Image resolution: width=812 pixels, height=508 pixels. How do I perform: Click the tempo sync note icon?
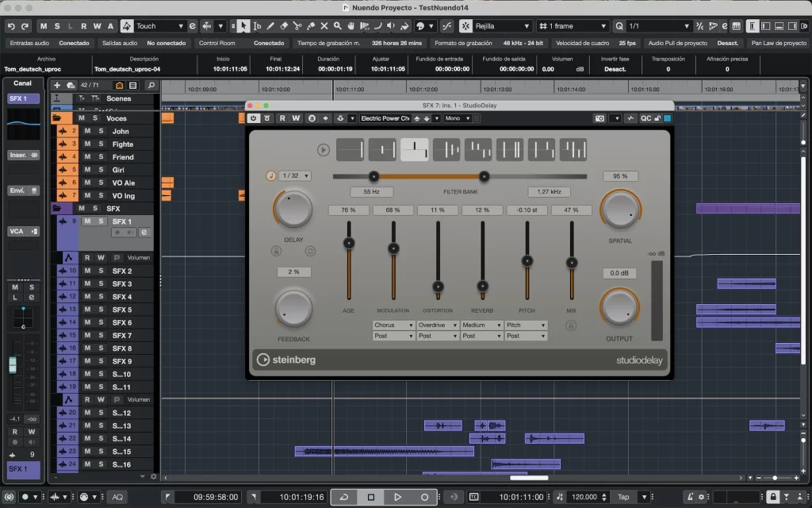(x=270, y=175)
